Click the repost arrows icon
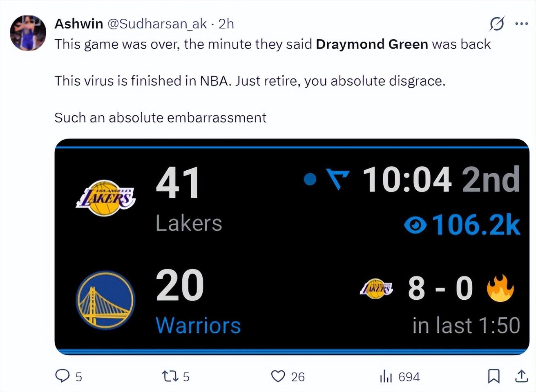The image size is (536, 392). (169, 376)
